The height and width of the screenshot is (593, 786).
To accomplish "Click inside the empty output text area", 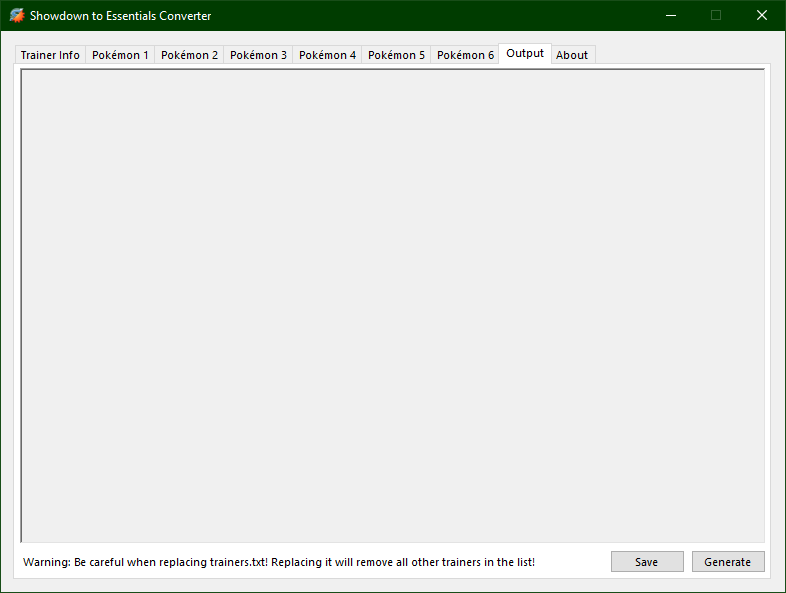I will click(x=392, y=305).
